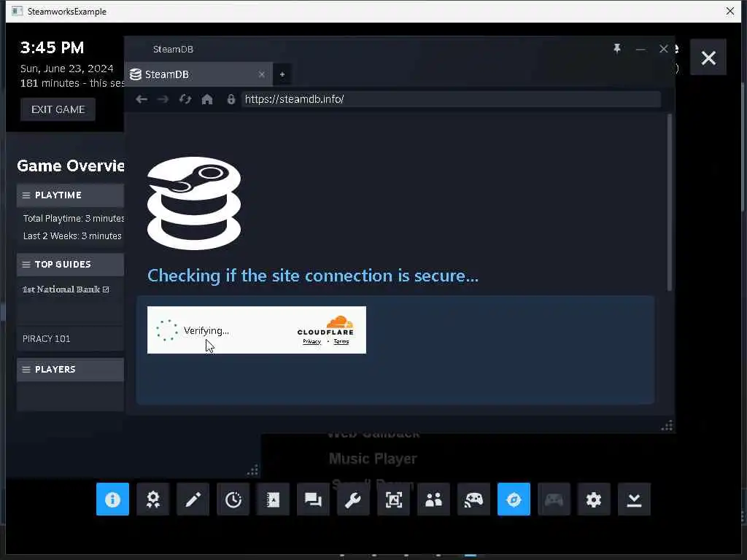Screen dimensions: 747x560
Task: Click the EXIT GAME button
Action: (x=58, y=109)
